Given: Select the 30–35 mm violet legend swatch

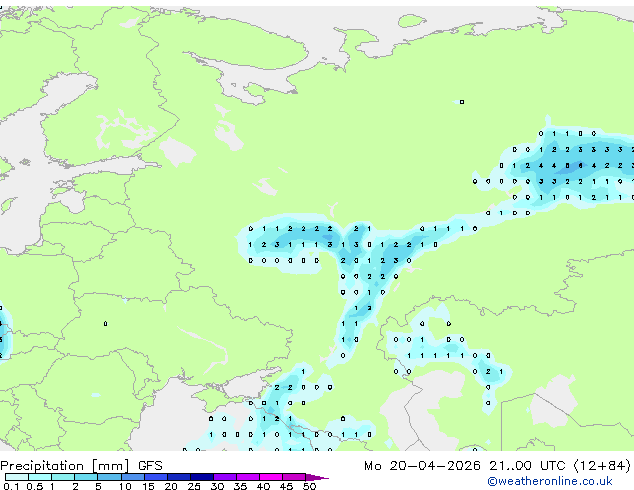Looking at the screenshot, I should [x=225, y=477].
